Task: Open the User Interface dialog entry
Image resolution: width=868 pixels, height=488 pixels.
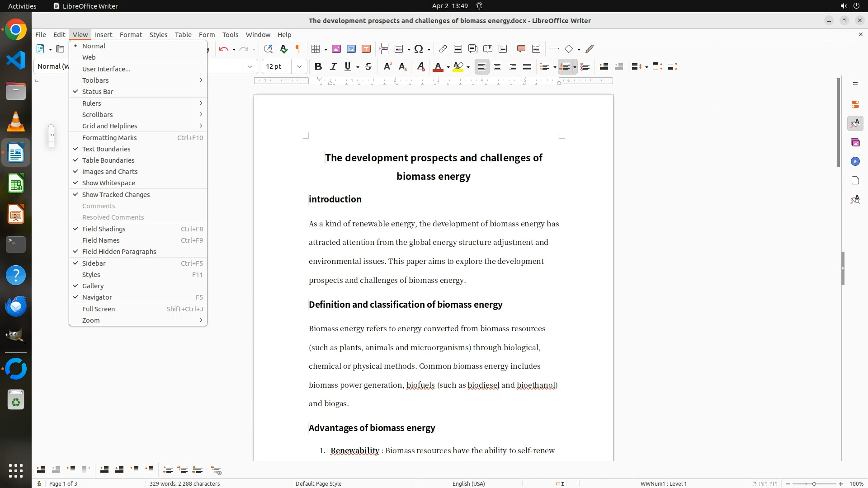Action: pyautogui.click(x=106, y=69)
